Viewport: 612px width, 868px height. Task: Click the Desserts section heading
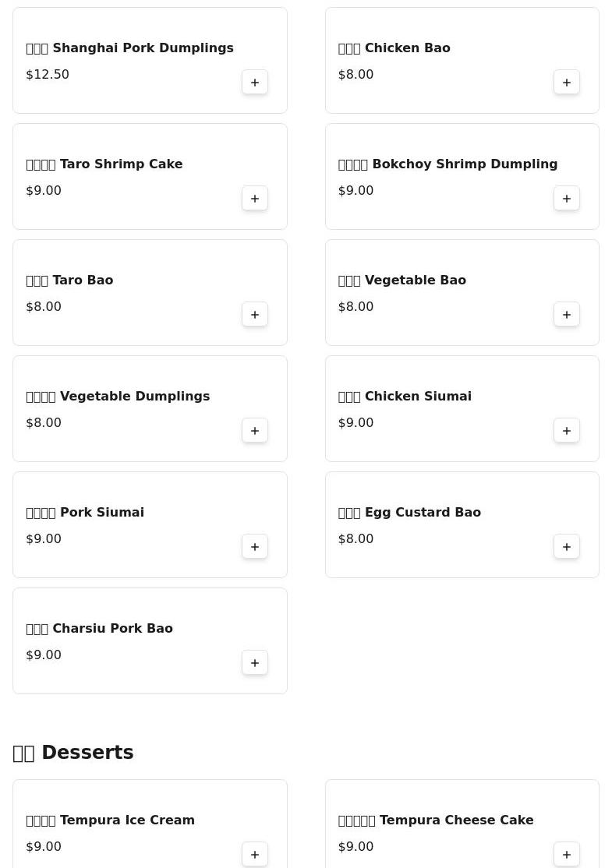coord(73,753)
